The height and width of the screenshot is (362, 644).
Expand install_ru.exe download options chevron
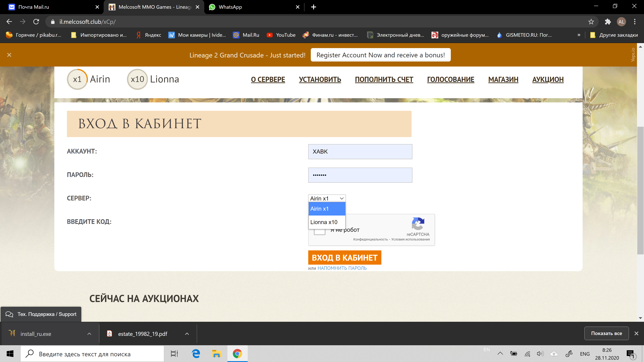coord(89,334)
